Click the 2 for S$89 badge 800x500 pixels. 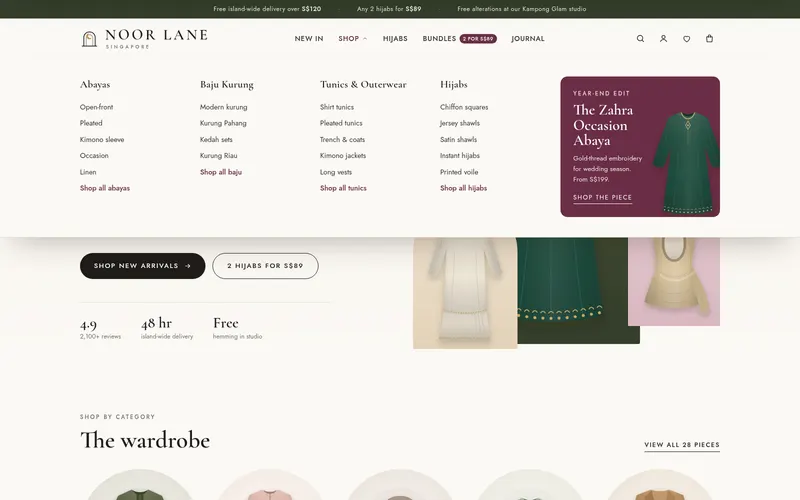pyautogui.click(x=478, y=39)
